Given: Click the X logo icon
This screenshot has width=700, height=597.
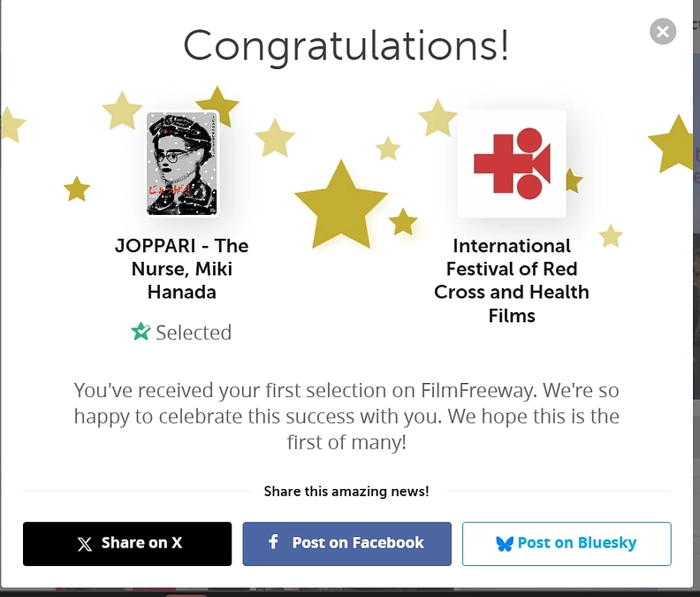Looking at the screenshot, I should click(x=85, y=544).
